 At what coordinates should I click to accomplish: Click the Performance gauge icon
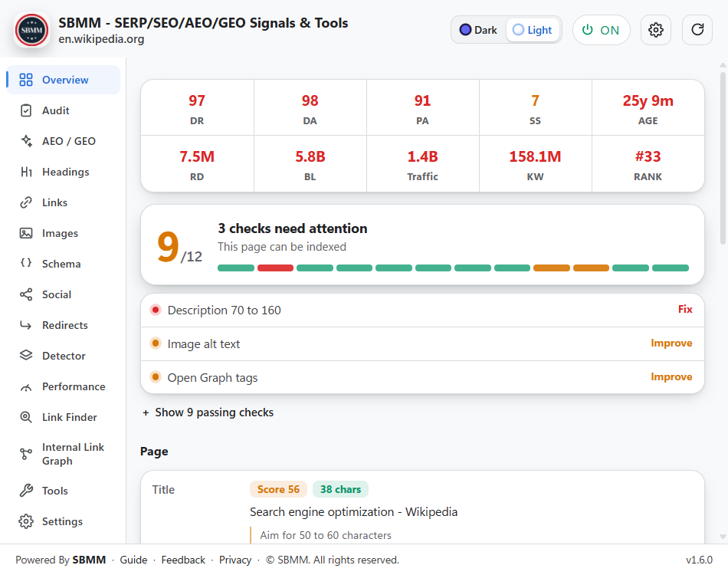[26, 387]
